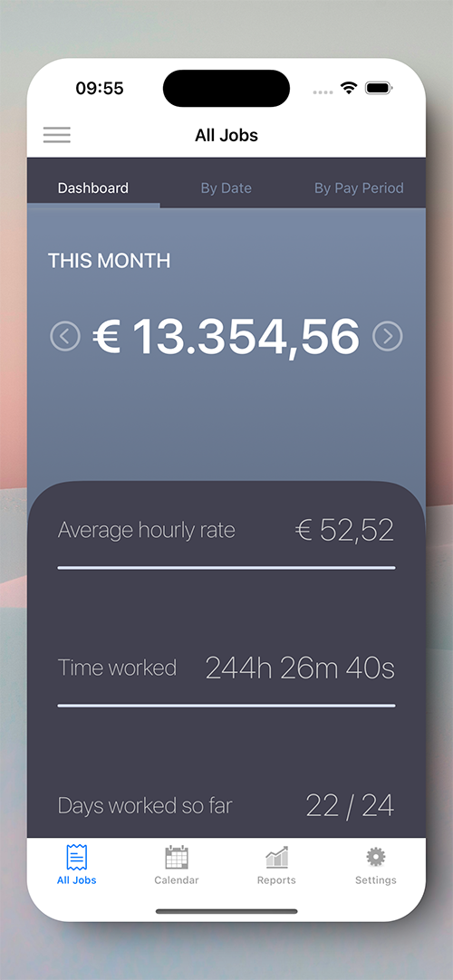The width and height of the screenshot is (453, 980).
Task: Open the Settings gear icon
Action: coord(375,857)
